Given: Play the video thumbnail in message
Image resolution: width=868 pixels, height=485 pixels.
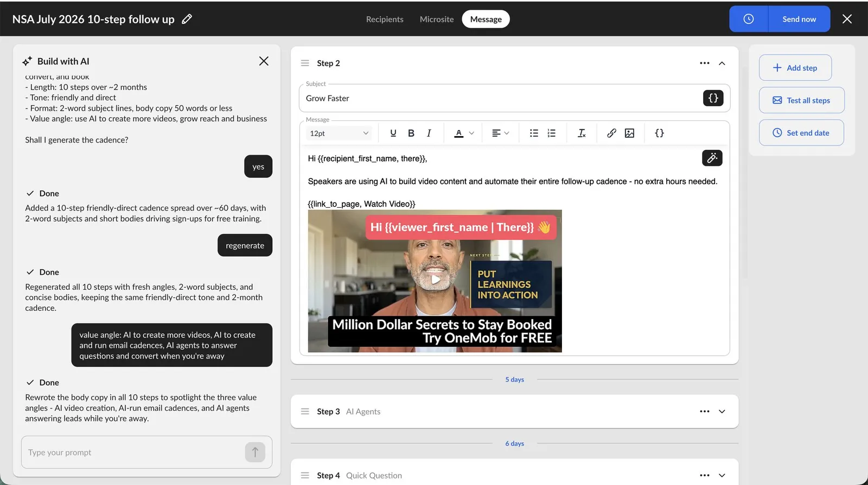Looking at the screenshot, I should click(435, 280).
